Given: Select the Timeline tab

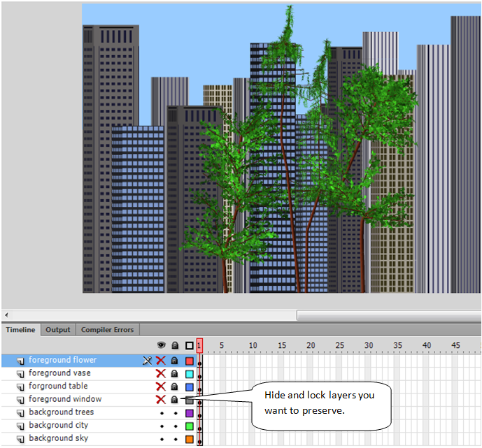Looking at the screenshot, I should pyautogui.click(x=21, y=330).
